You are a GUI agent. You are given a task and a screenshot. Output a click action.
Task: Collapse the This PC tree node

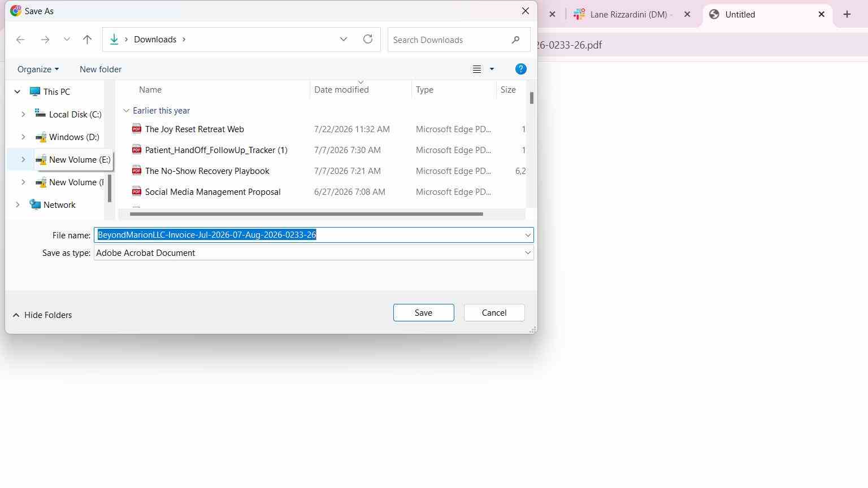(17, 91)
